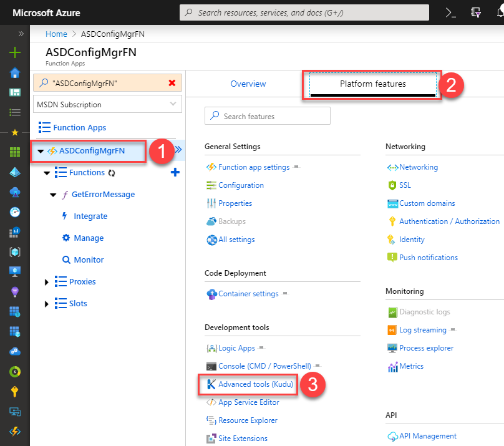Open Manage under GetErrorMessage

click(x=89, y=238)
